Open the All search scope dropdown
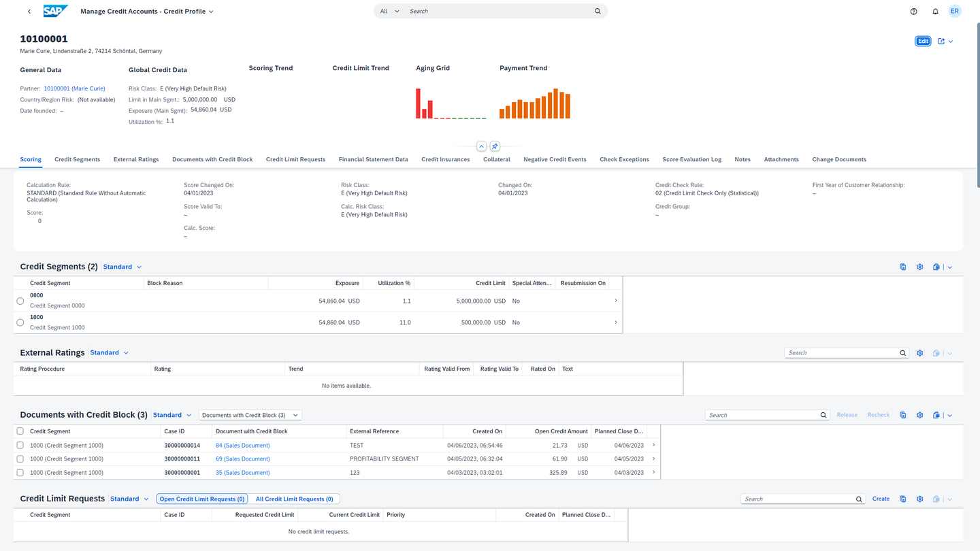The height and width of the screenshot is (551, 980). (x=390, y=12)
